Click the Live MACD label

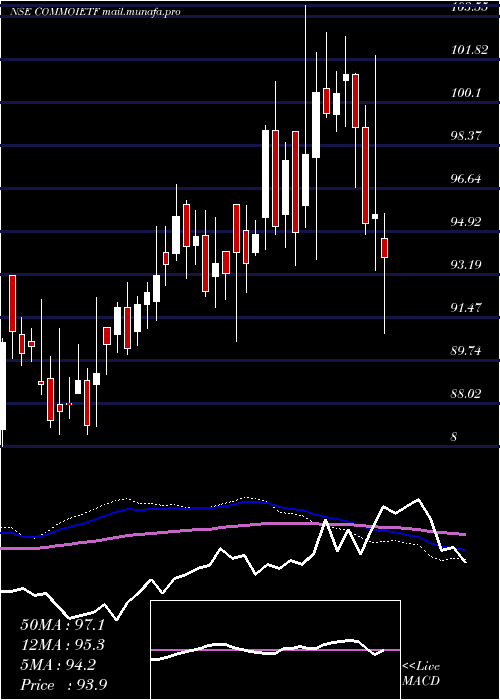coord(421,674)
